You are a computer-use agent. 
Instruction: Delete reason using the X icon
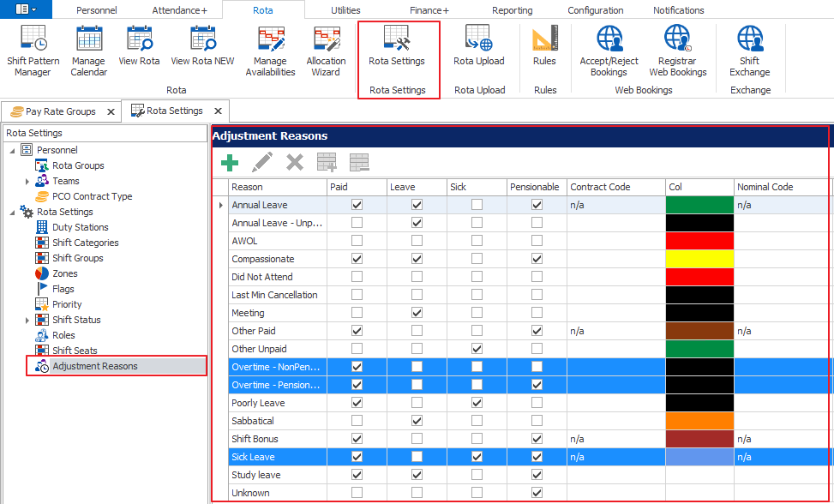[295, 162]
